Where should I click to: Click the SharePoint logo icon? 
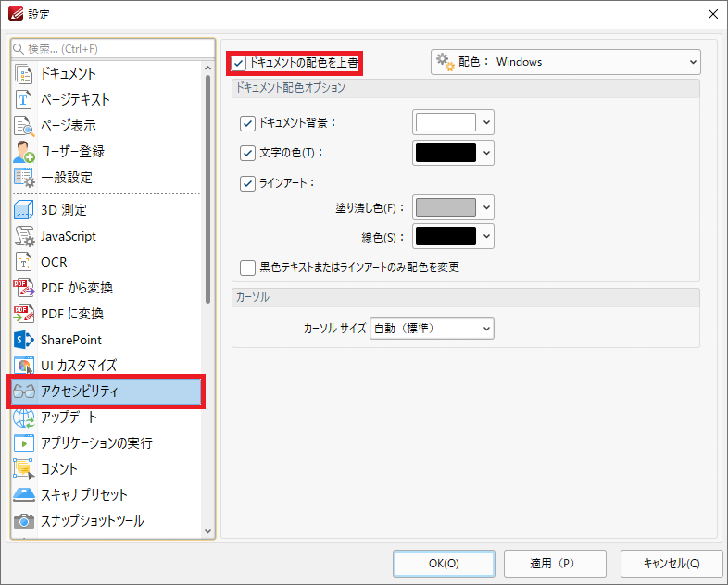tap(24, 340)
